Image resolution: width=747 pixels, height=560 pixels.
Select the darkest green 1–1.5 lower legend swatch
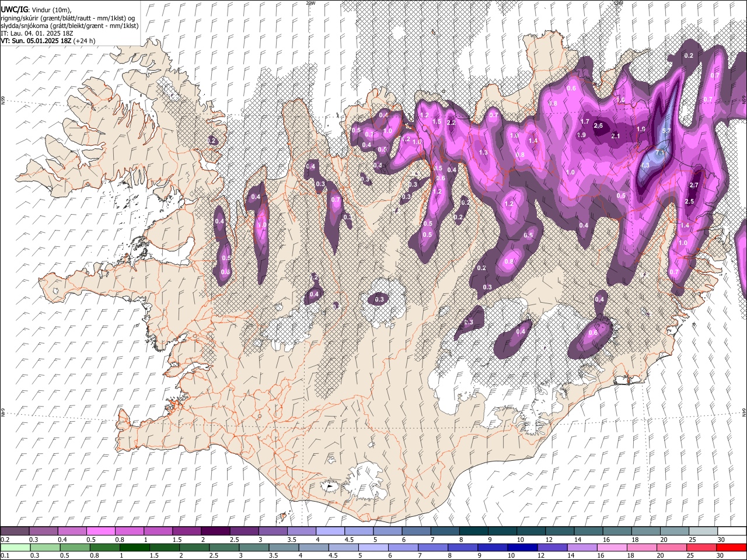pos(135,548)
